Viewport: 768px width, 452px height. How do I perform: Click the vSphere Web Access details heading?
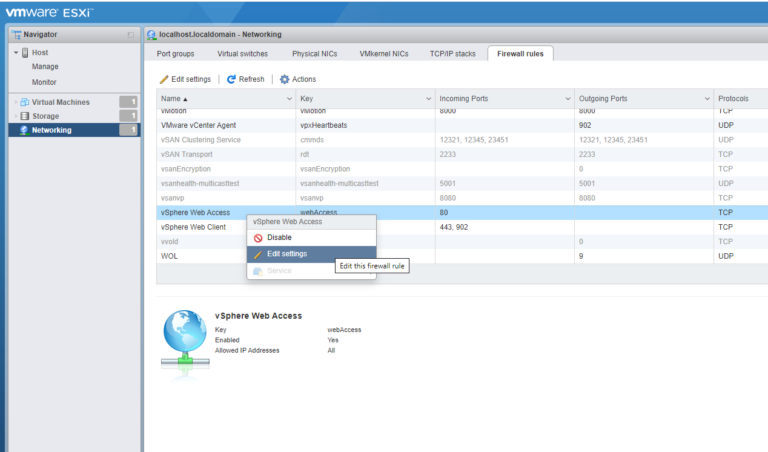pos(258,316)
